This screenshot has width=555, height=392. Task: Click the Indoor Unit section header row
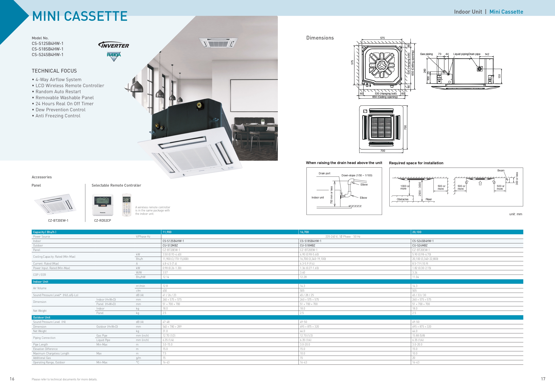pyautogui.click(x=277, y=282)
